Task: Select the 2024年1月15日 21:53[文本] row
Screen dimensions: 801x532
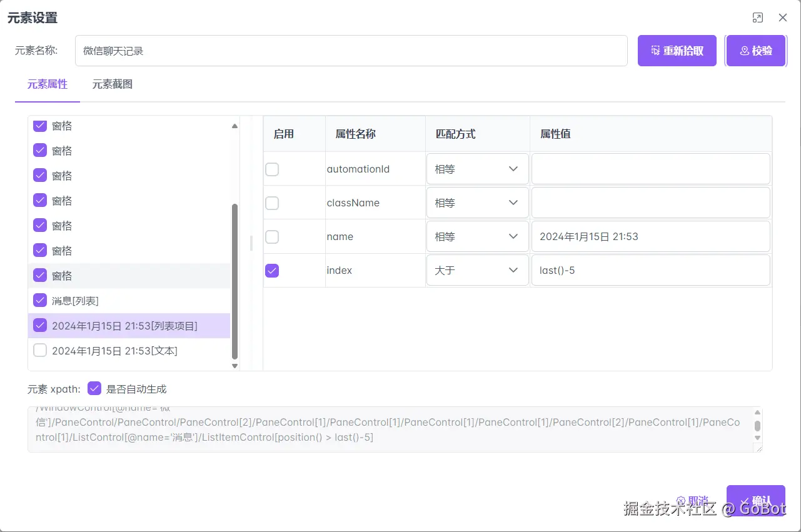Action: coord(129,351)
